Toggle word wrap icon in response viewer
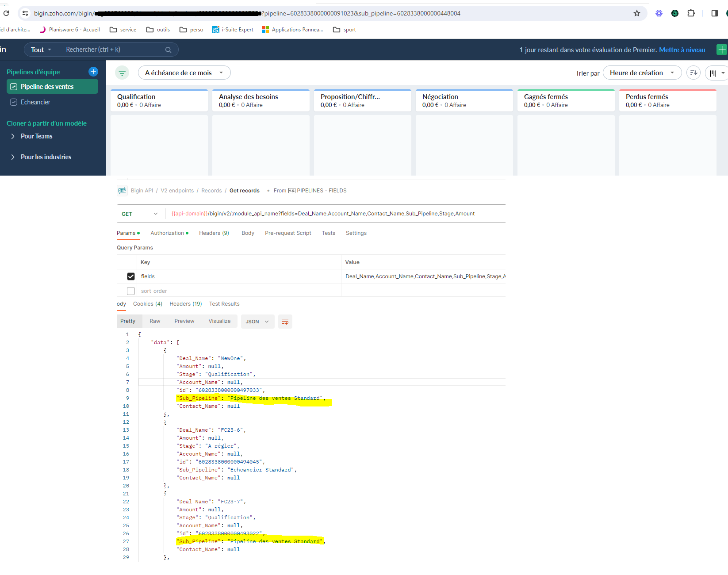Screen dimensions: 728x575 [x=285, y=322]
